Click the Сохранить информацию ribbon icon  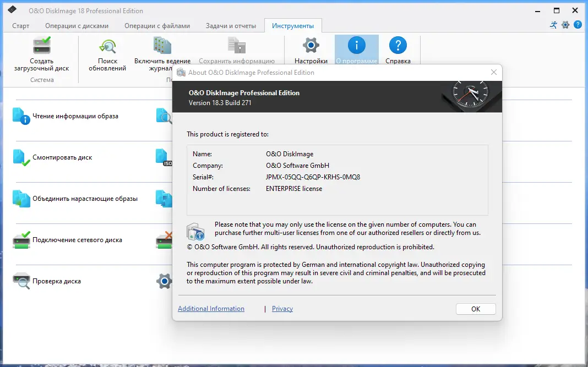pyautogui.click(x=237, y=45)
